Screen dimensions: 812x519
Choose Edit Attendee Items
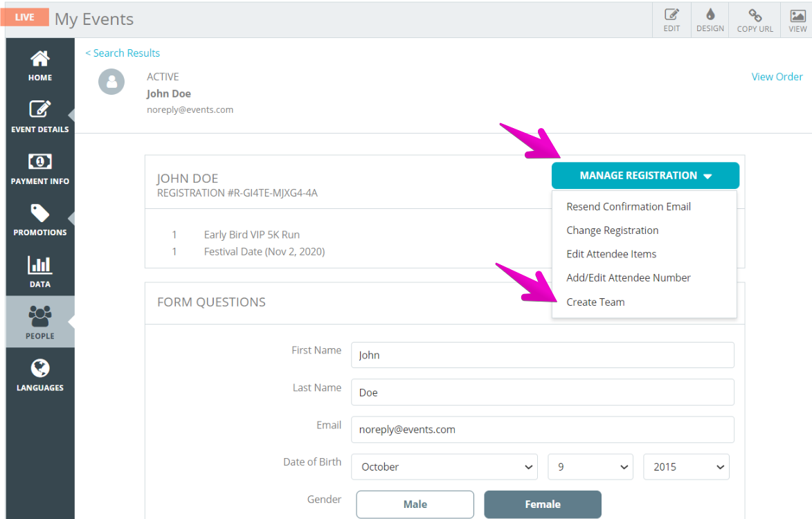tap(611, 254)
